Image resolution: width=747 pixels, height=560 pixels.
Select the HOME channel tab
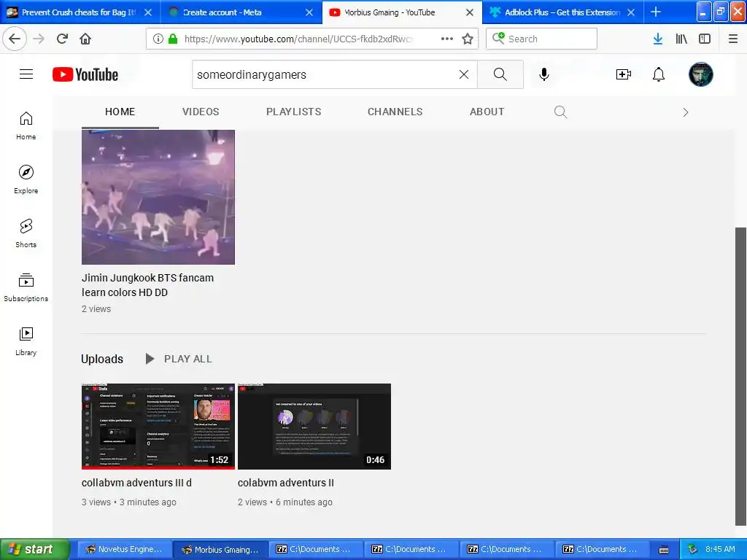pyautogui.click(x=120, y=112)
